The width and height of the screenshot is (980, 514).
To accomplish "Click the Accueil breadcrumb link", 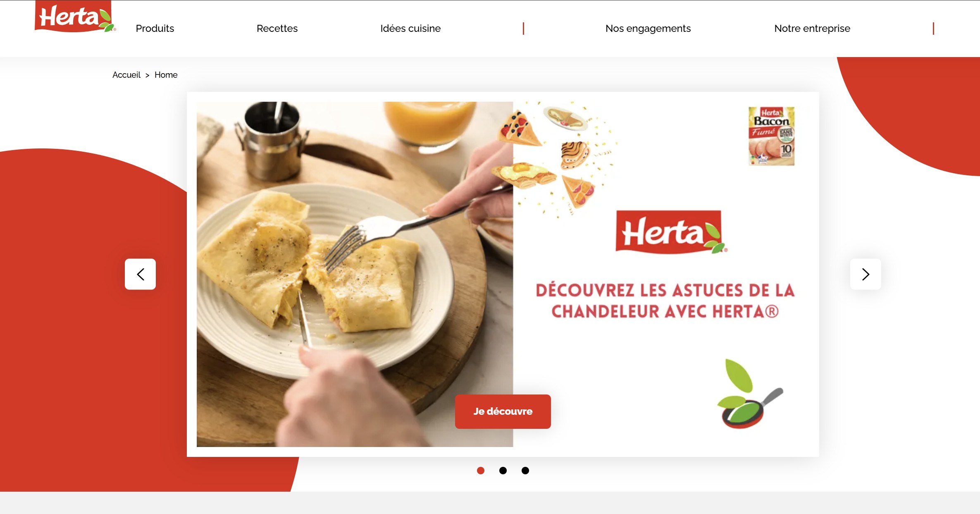I will pos(126,75).
